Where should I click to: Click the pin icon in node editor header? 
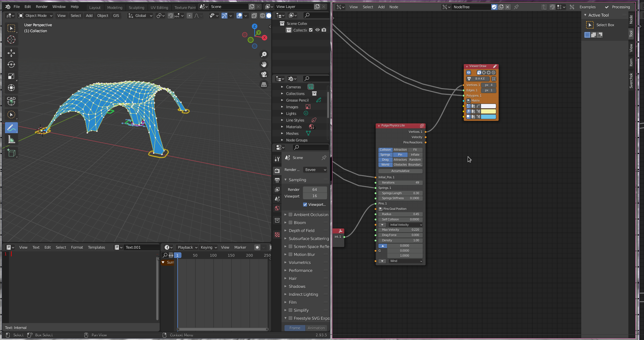coord(516,7)
